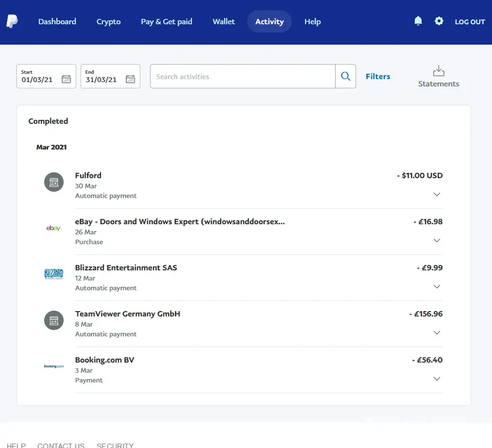Screen dimensions: 492x448
Task: Open settings gear icon
Action: coord(439,21)
